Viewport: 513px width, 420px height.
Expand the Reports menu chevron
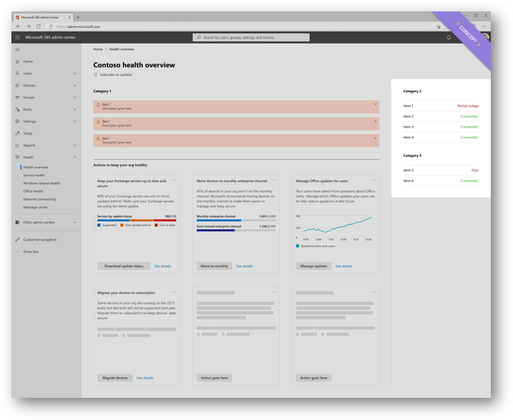coord(75,145)
